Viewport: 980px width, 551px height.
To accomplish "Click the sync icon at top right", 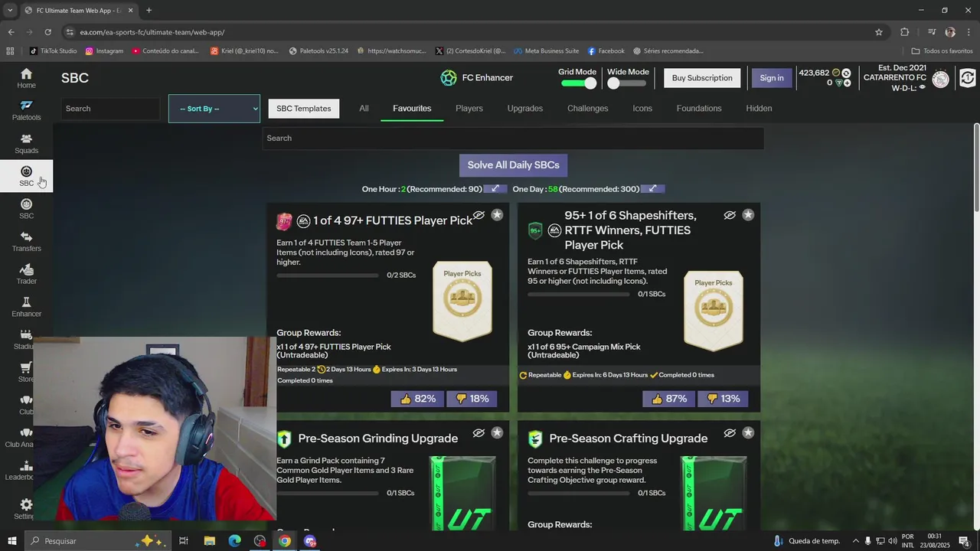I will [968, 78].
